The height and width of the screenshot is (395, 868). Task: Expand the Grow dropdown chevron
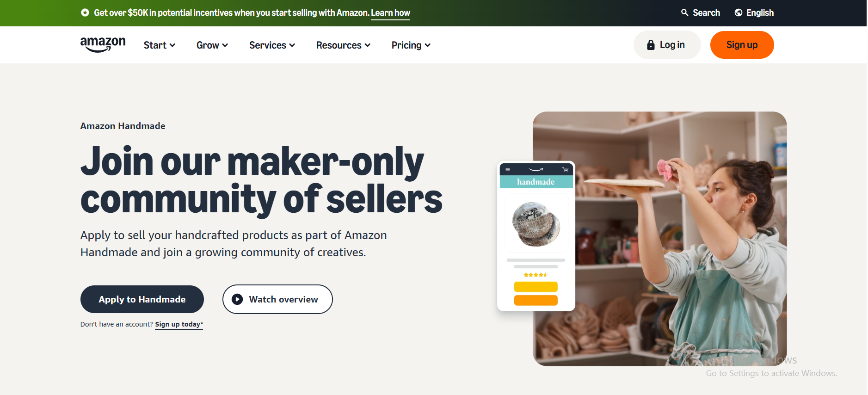(225, 45)
